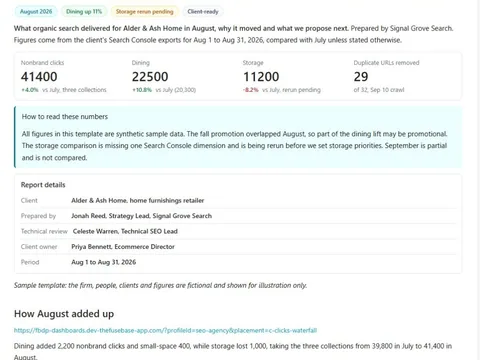Screen dimensions: 480x360
Task: Click the italic 'Sample template' disclaimer line
Action: [x=160, y=285]
